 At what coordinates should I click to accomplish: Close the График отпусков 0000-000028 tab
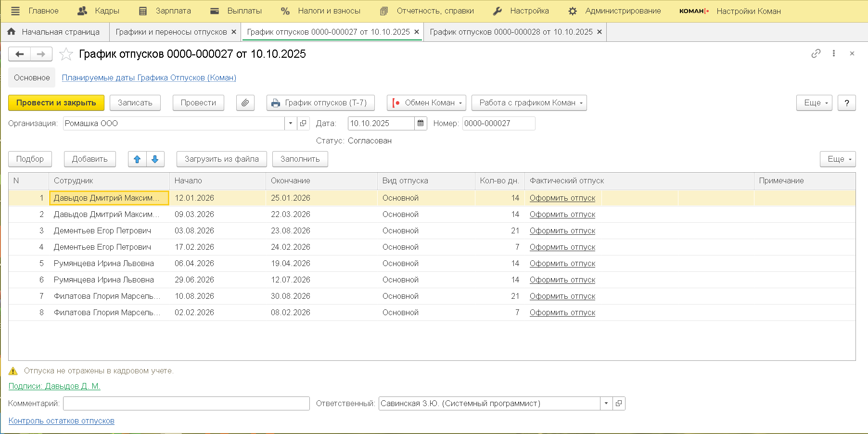600,32
